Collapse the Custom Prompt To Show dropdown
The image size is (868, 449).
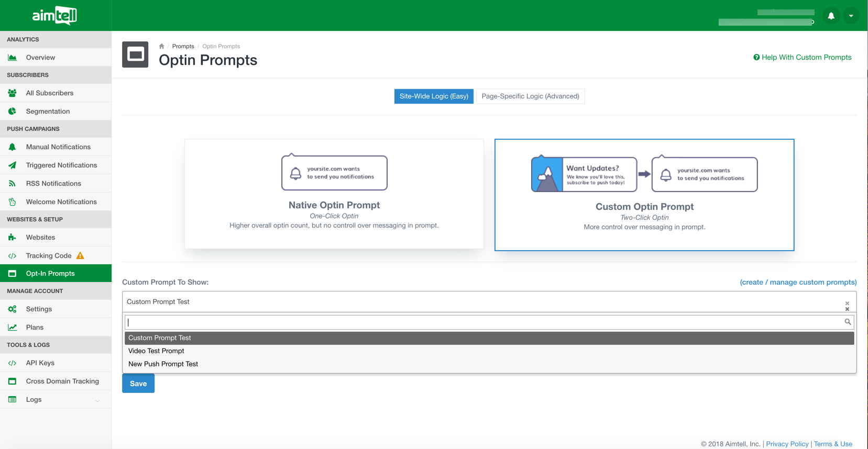(489, 302)
